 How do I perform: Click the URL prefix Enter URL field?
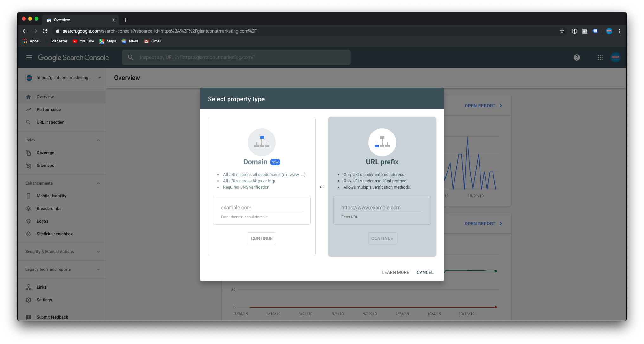click(x=382, y=208)
